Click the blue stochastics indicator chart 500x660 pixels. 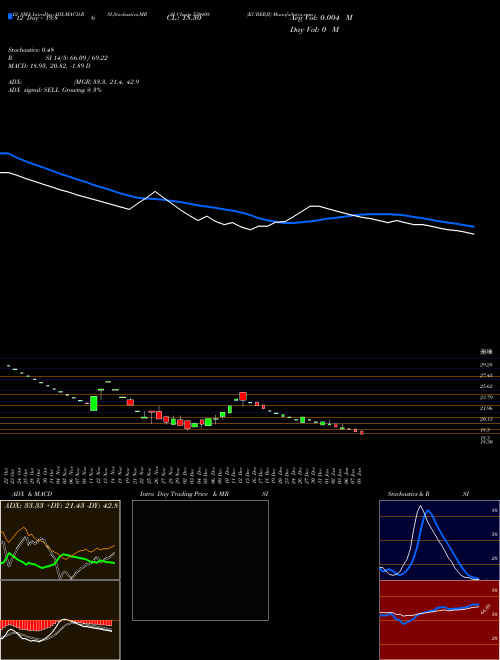pos(439,540)
